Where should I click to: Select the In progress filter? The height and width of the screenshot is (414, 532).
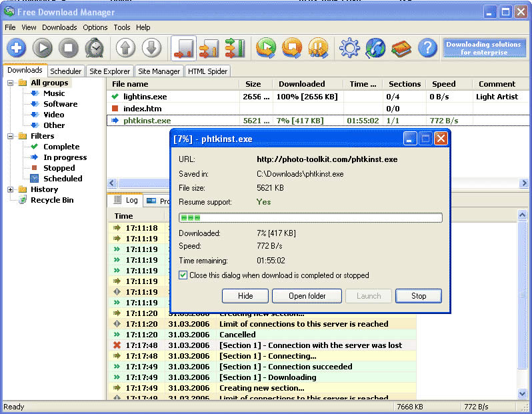tap(65, 157)
